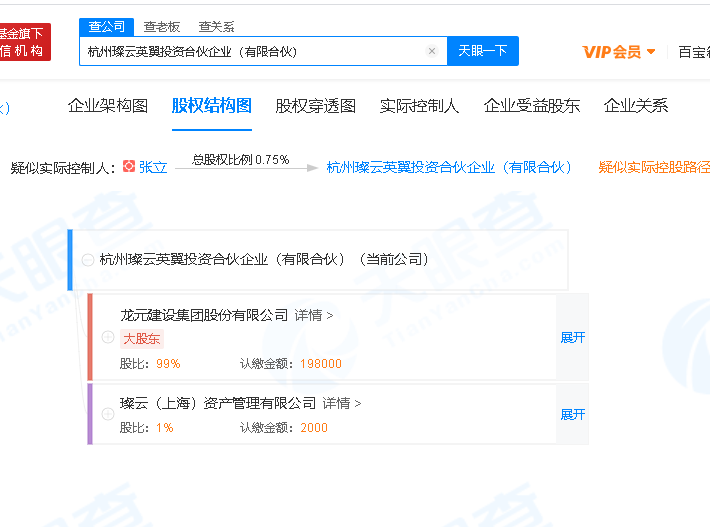Click the current company title in the tree
The image size is (710, 527).
(264, 260)
